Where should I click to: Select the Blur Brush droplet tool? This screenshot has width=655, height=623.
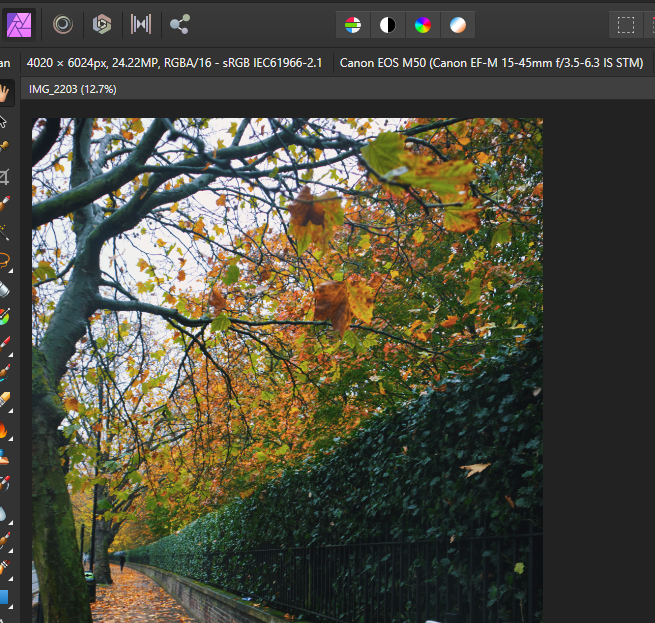4,514
